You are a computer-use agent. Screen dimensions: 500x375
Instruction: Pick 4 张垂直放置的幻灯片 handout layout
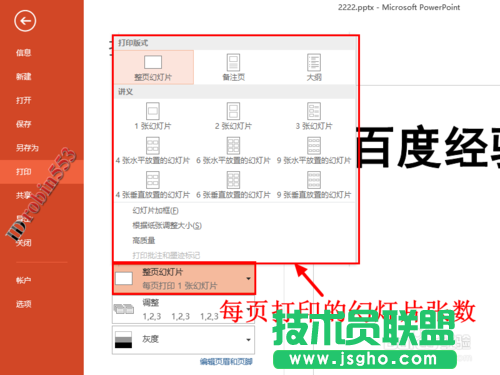pos(153,185)
